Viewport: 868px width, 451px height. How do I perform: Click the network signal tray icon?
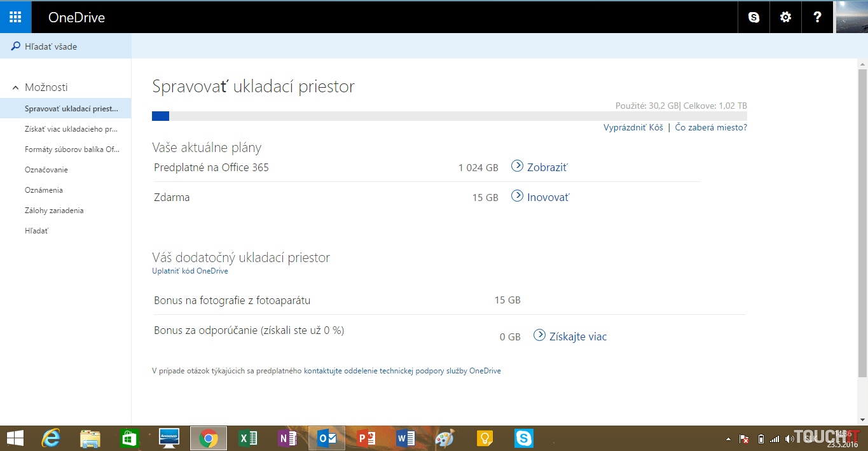775,439
